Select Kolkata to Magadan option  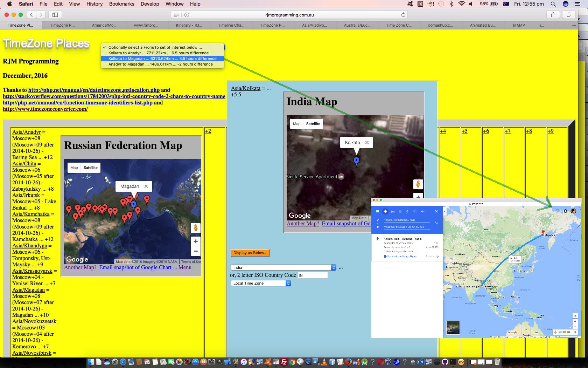pos(162,59)
